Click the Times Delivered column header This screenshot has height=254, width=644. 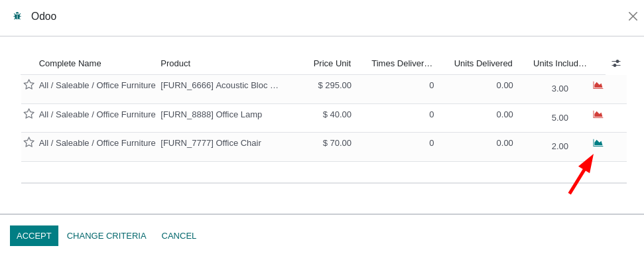(x=402, y=63)
